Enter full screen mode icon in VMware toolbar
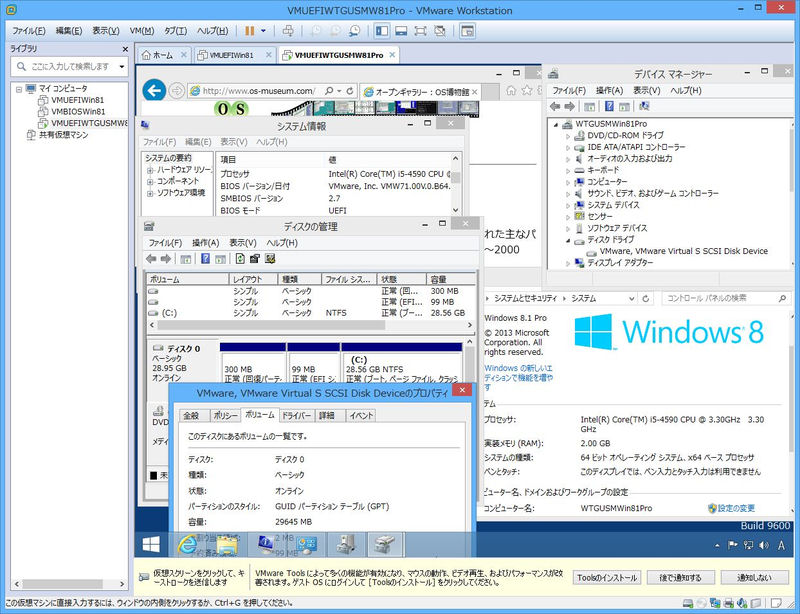800x614 pixels. (420, 31)
